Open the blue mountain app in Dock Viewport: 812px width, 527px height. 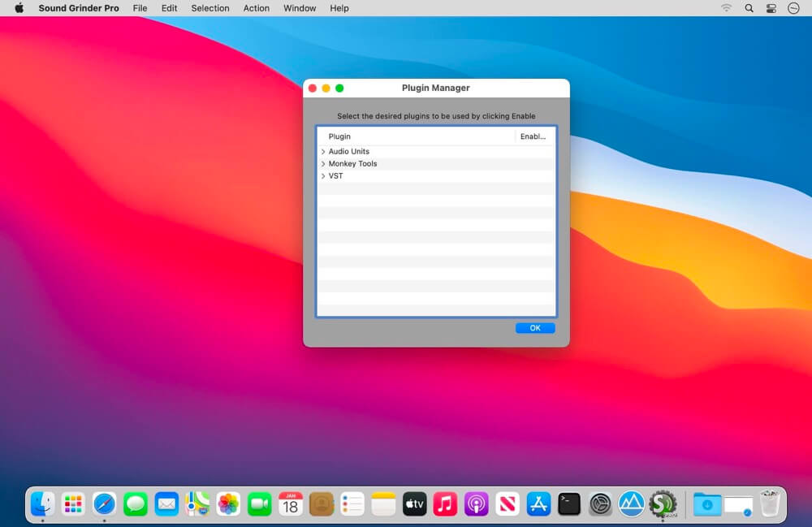tap(631, 503)
